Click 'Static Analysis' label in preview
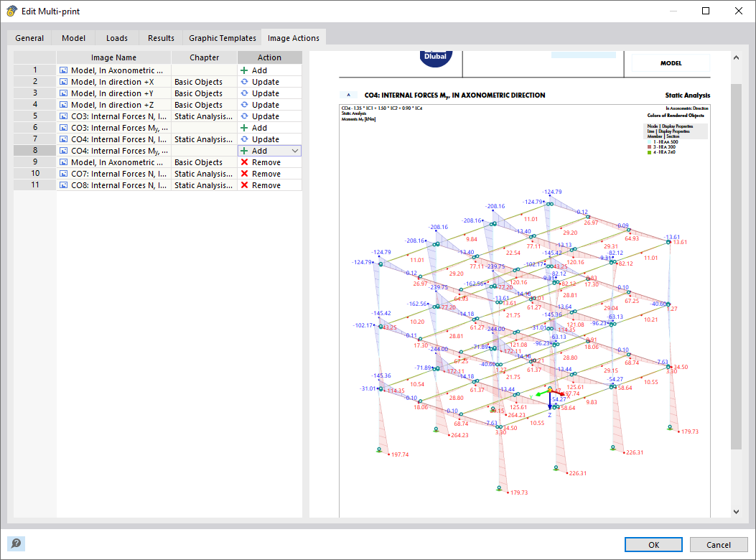Image resolution: width=756 pixels, height=560 pixels. (688, 95)
